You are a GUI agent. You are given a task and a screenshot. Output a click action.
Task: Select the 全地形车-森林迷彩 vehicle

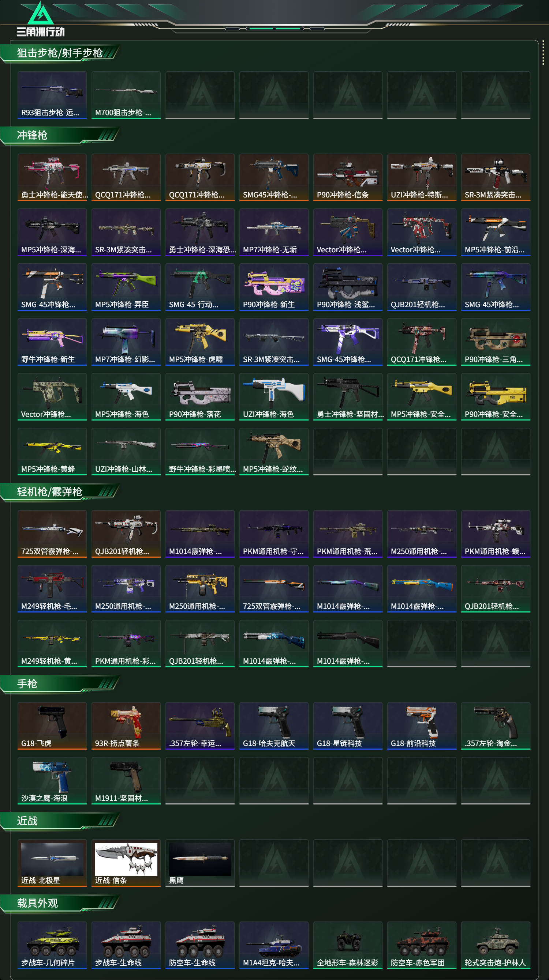click(x=348, y=945)
